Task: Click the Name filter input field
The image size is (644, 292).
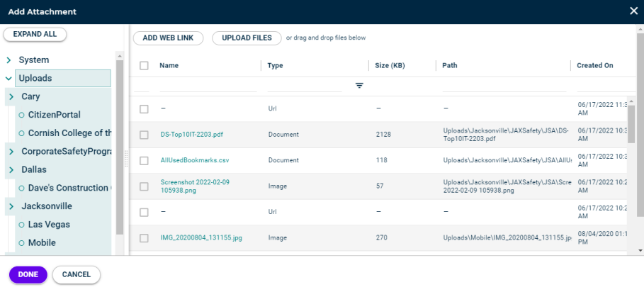Action: click(208, 86)
